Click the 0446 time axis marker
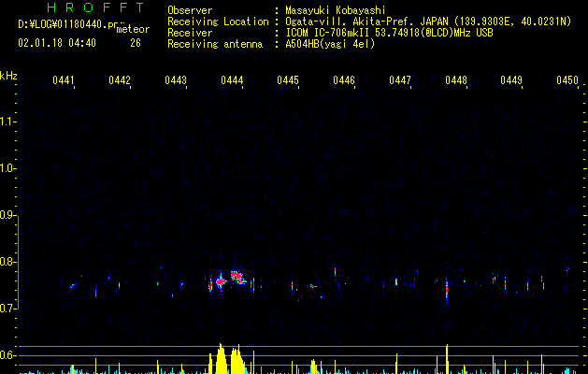The width and height of the screenshot is (588, 374). coord(344,79)
